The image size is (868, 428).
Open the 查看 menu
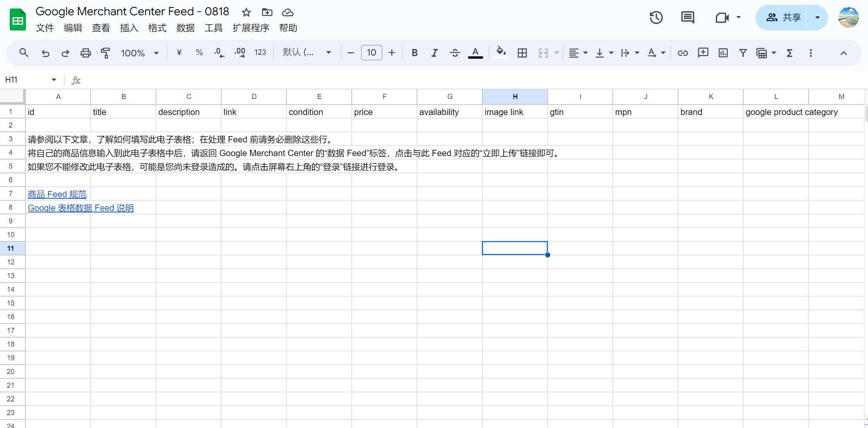(101, 28)
